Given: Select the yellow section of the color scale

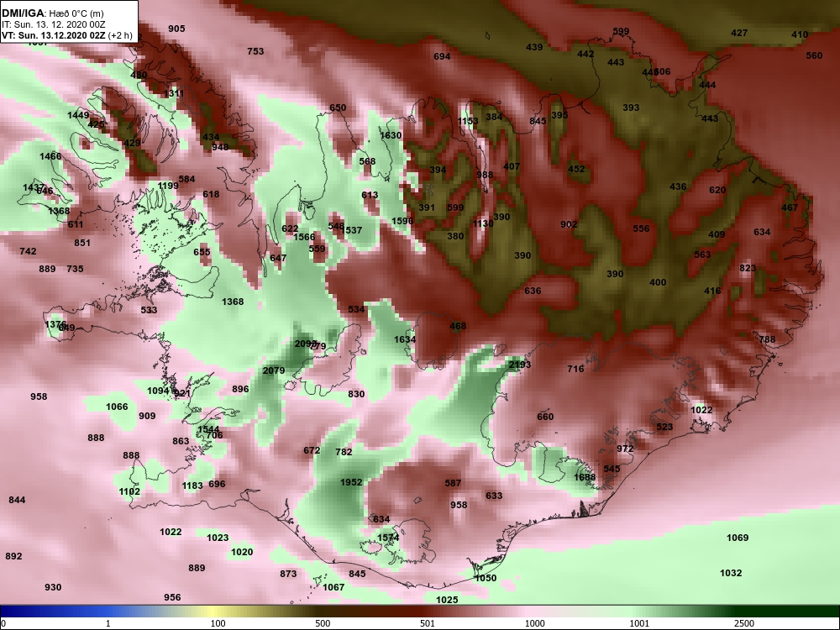Looking at the screenshot, I should point(214,612).
